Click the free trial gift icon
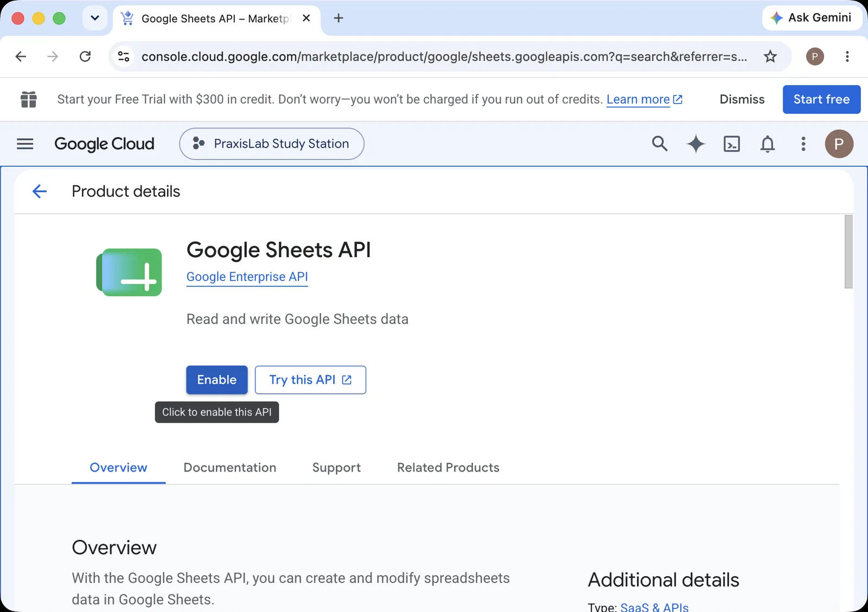The image size is (868, 612). point(29,99)
